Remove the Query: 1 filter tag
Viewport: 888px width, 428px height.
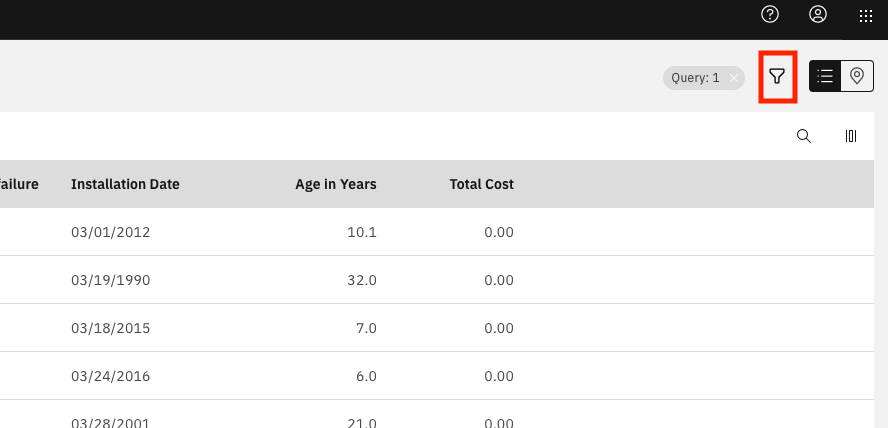pyautogui.click(x=734, y=78)
